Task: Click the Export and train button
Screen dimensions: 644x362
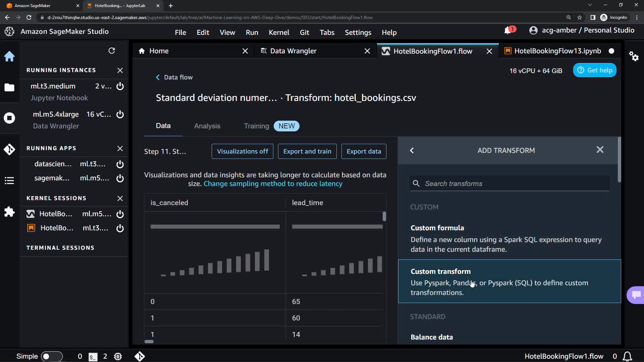Action: 307,152
